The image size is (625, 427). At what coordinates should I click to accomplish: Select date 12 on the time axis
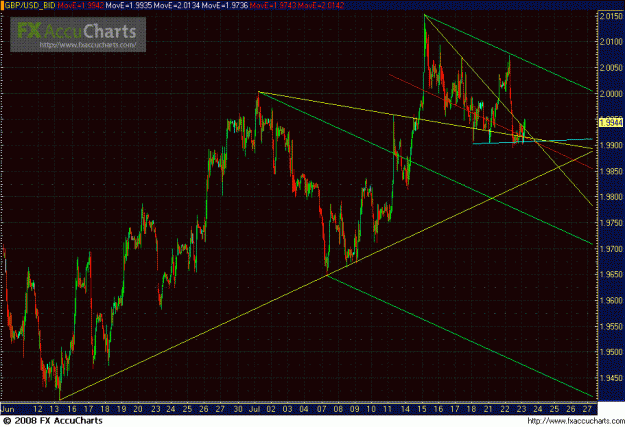(38, 409)
